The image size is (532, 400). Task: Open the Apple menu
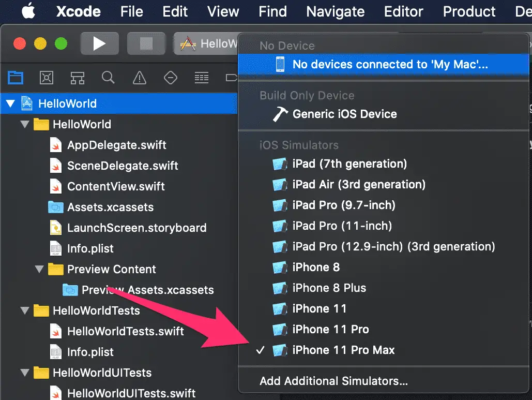tap(28, 11)
